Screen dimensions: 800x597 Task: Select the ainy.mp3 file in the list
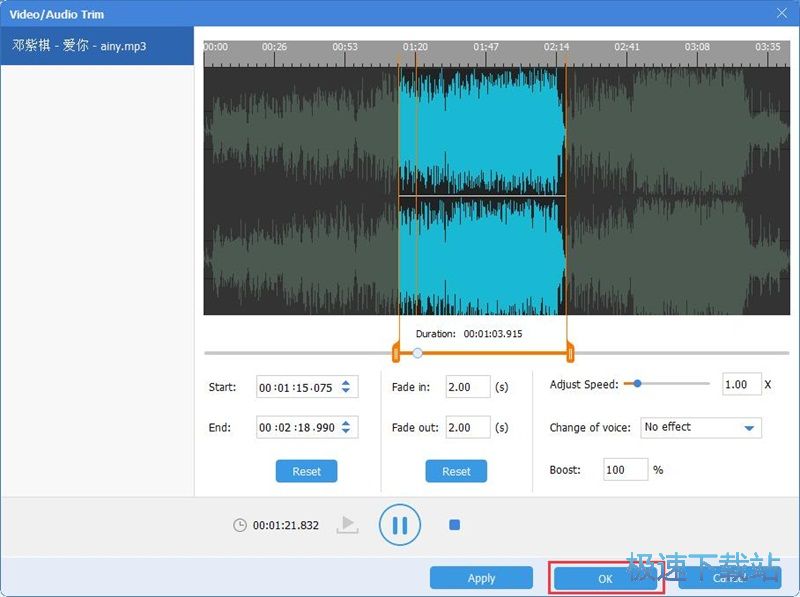[x=97, y=46]
